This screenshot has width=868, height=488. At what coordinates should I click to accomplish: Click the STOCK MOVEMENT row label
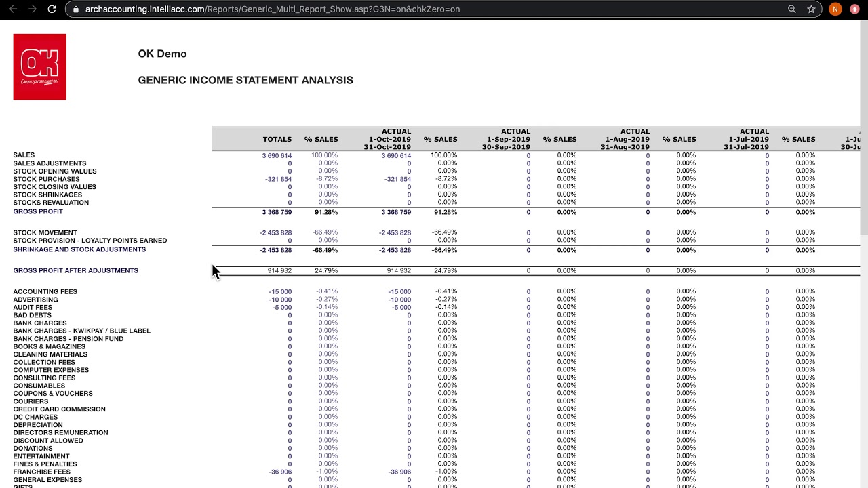click(x=45, y=232)
